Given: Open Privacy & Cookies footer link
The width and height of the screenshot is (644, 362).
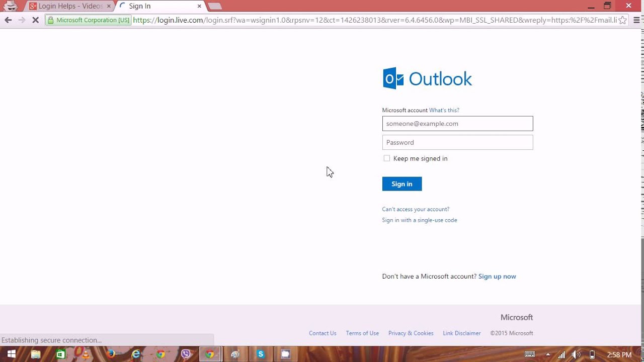Looking at the screenshot, I should point(411,333).
